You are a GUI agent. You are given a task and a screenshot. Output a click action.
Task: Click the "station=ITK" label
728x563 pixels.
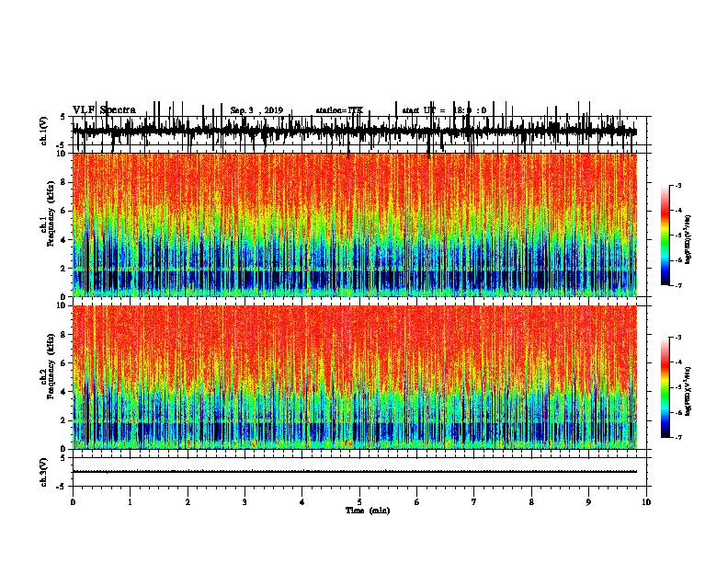point(339,110)
